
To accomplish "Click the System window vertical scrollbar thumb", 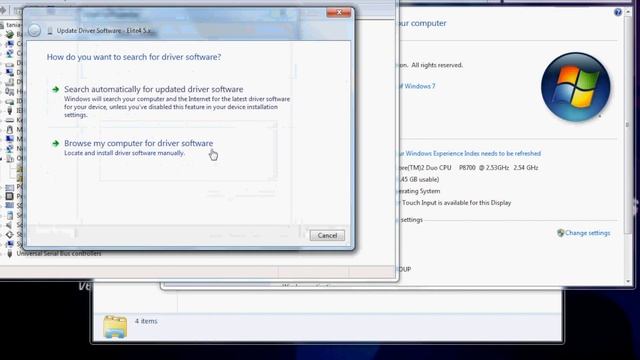I will (628, 124).
